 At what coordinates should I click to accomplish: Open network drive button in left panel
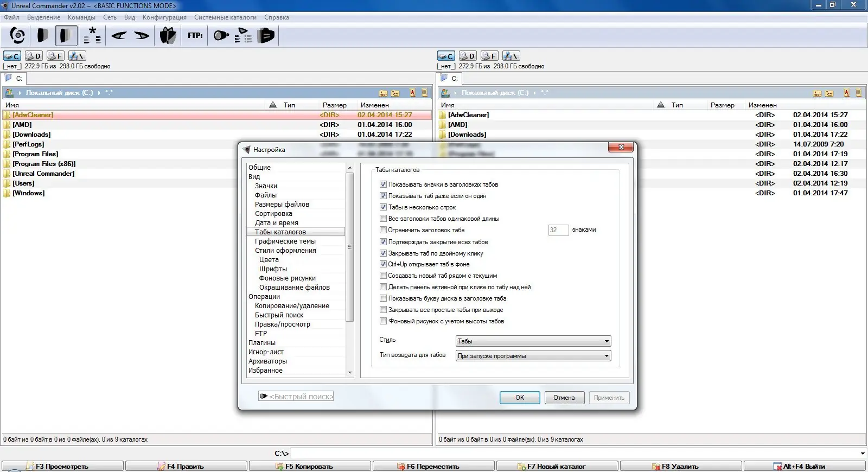(77, 56)
